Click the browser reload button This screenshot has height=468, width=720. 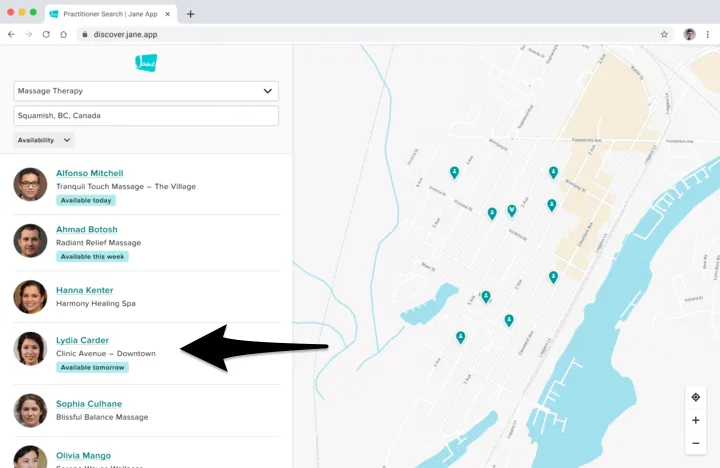click(46, 34)
